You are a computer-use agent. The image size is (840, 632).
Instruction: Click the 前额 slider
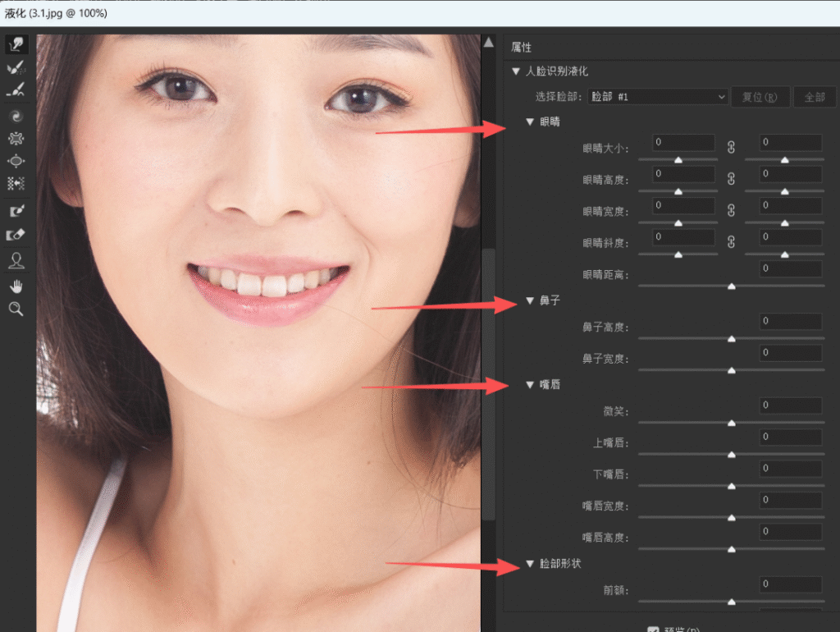point(731,602)
